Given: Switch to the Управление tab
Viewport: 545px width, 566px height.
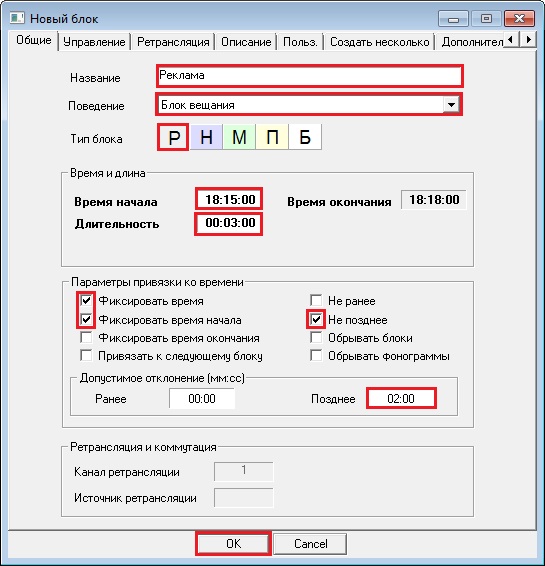Looking at the screenshot, I should click(x=94, y=42).
